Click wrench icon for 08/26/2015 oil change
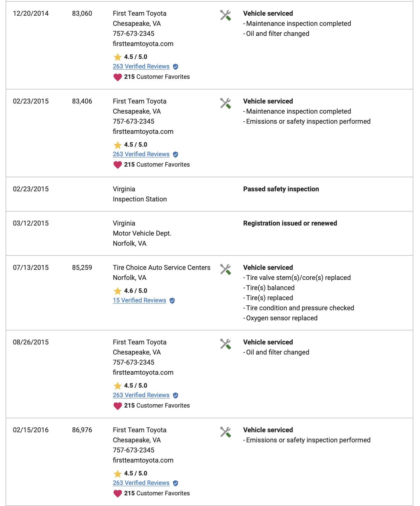Viewport: 420px width, 506px height. click(x=225, y=344)
